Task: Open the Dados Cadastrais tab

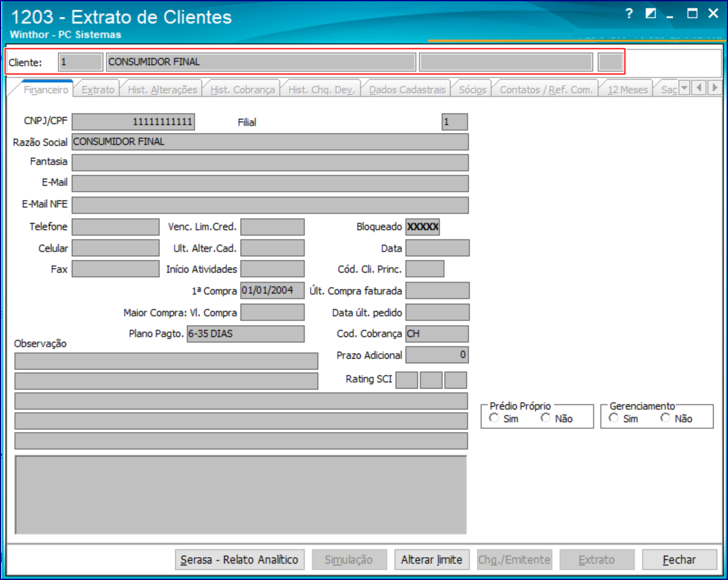Action: tap(407, 89)
